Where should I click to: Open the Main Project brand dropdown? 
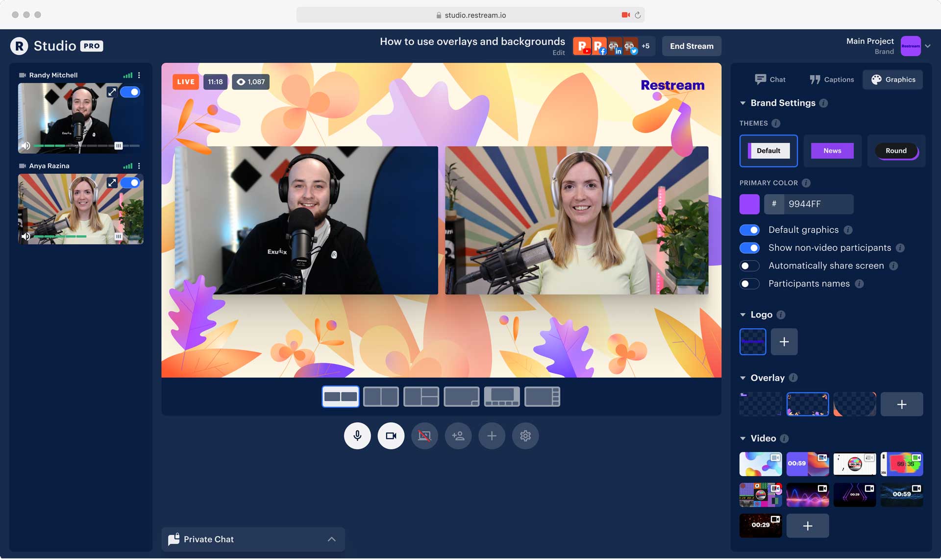[927, 46]
